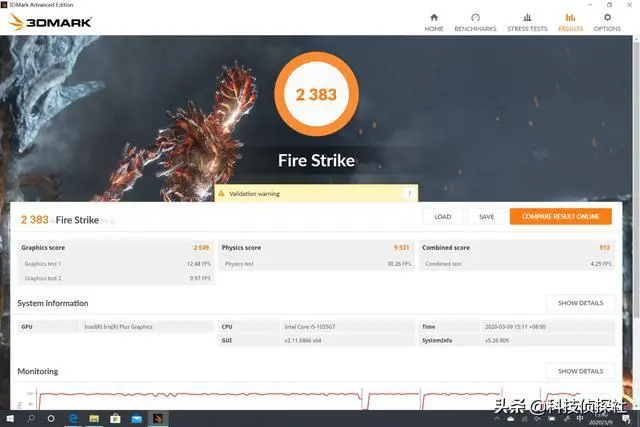Image resolution: width=640 pixels, height=427 pixels.
Task: Click the Graphics score value 2 549
Action: pos(201,247)
